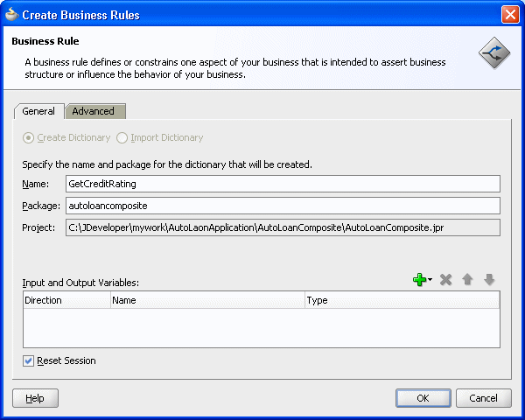Switch to the General tab

(38, 111)
